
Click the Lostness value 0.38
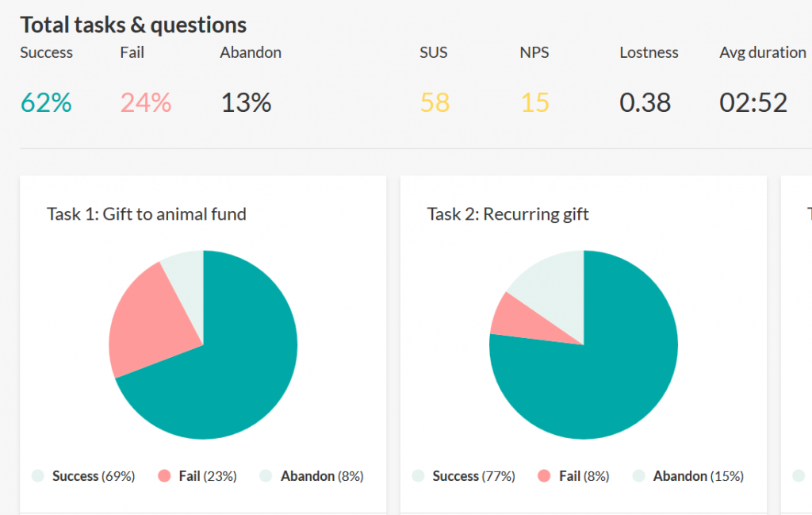click(x=645, y=102)
